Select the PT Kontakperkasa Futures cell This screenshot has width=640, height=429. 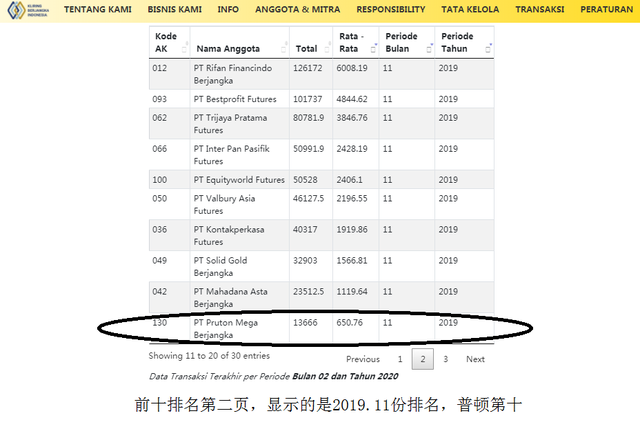pos(240,236)
